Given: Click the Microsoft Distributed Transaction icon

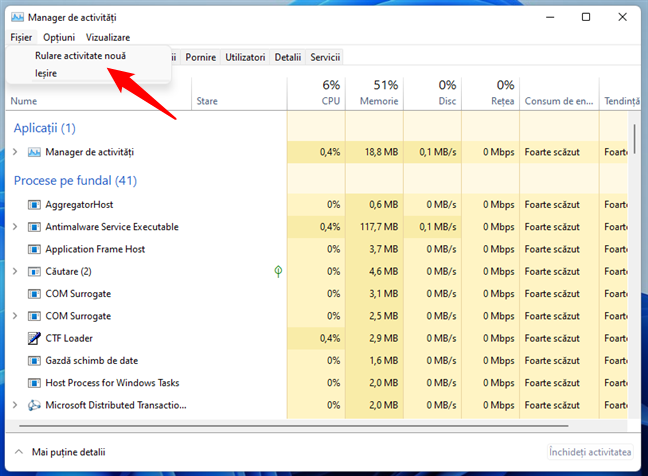Looking at the screenshot, I should [x=34, y=405].
